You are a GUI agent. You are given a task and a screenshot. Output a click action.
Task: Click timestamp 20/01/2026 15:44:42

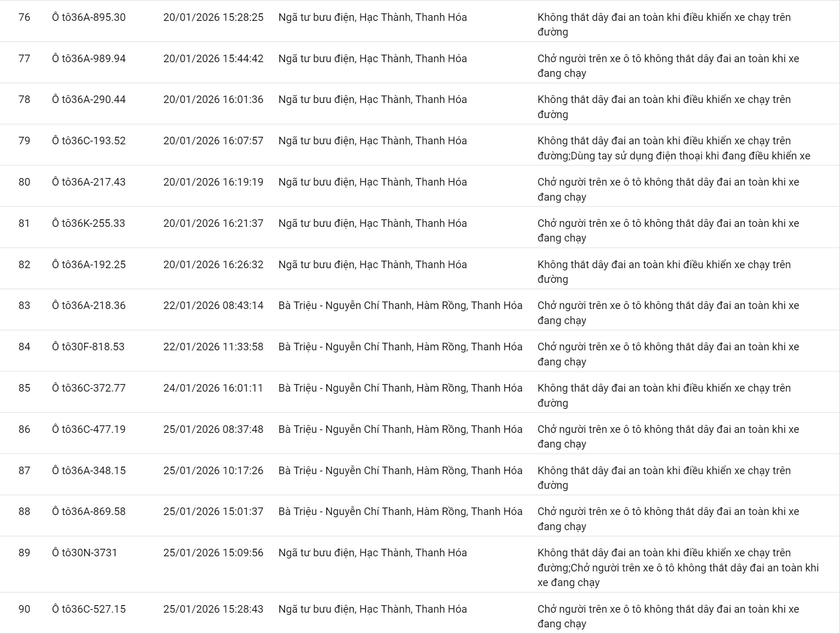point(213,59)
